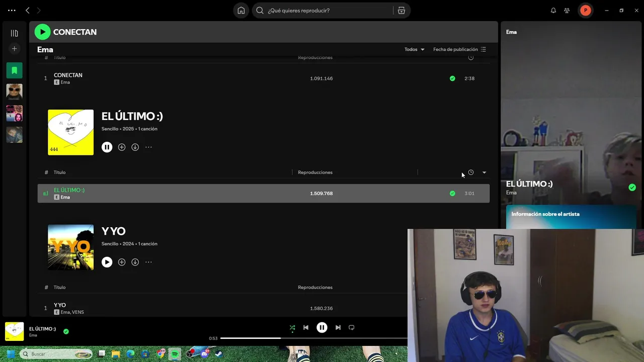Toggle saved check on EL ÚLTIMO :) track
The height and width of the screenshot is (362, 644).
452,194
